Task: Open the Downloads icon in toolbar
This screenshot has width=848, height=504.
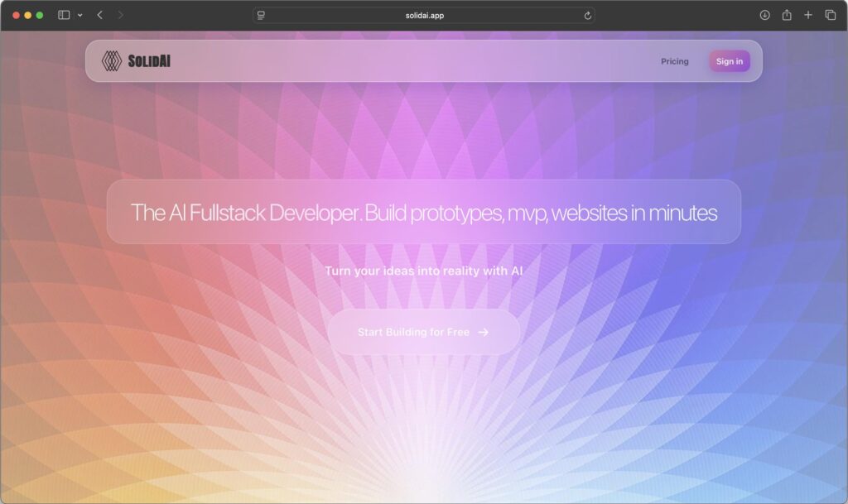Action: pos(763,14)
